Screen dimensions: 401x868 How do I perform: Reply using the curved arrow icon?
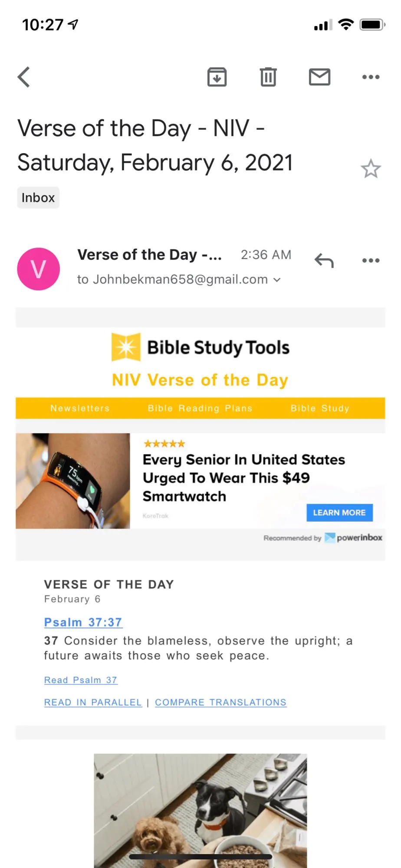tap(324, 260)
